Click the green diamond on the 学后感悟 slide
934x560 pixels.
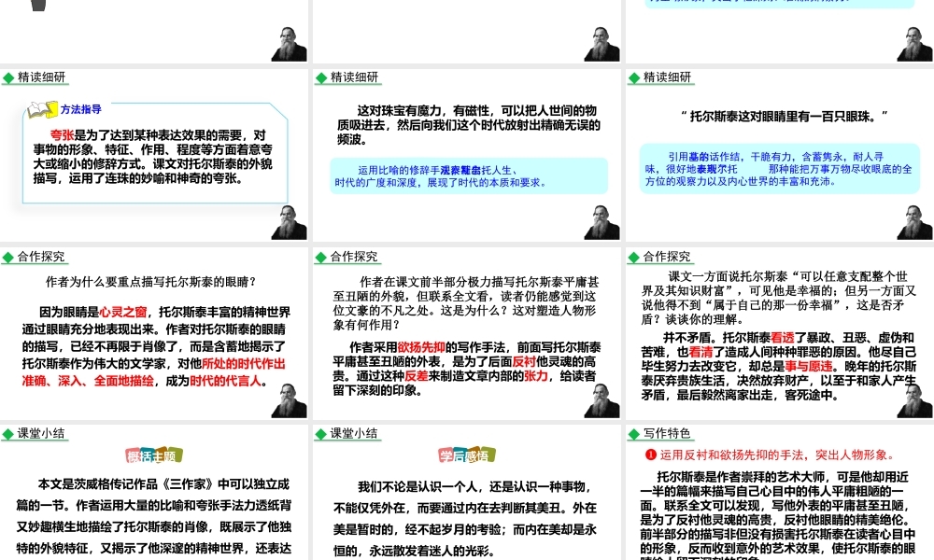point(321,434)
